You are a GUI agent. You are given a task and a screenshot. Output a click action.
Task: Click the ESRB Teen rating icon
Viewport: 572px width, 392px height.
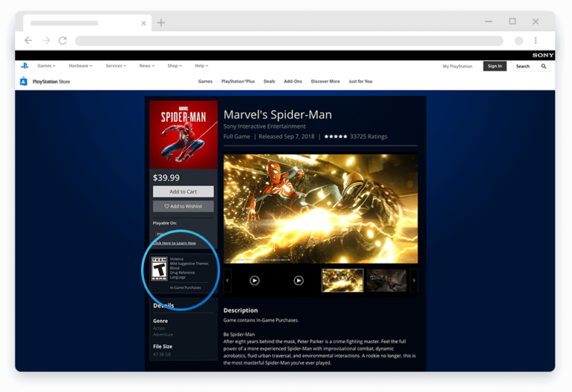[x=159, y=269]
